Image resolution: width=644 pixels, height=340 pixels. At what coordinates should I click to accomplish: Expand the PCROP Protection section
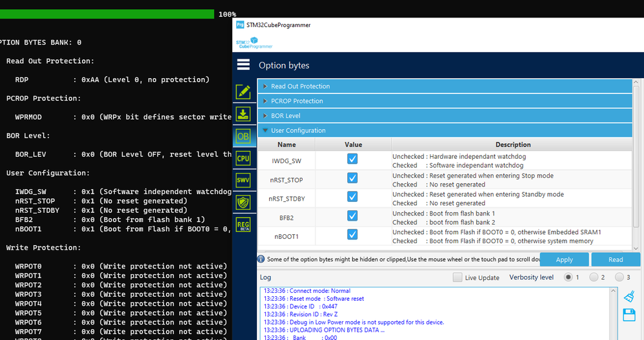coord(445,101)
